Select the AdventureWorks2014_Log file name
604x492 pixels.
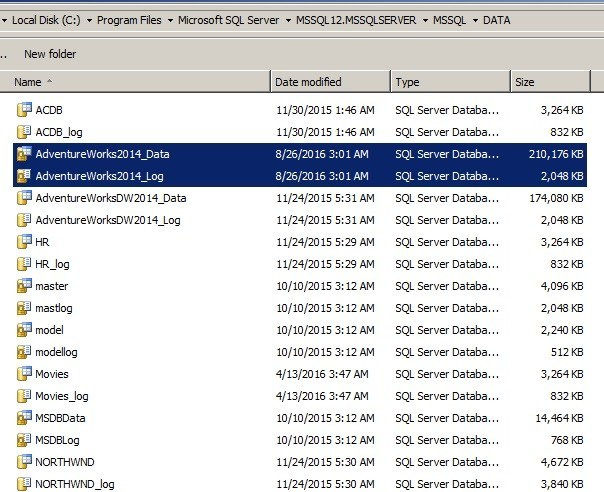99,176
